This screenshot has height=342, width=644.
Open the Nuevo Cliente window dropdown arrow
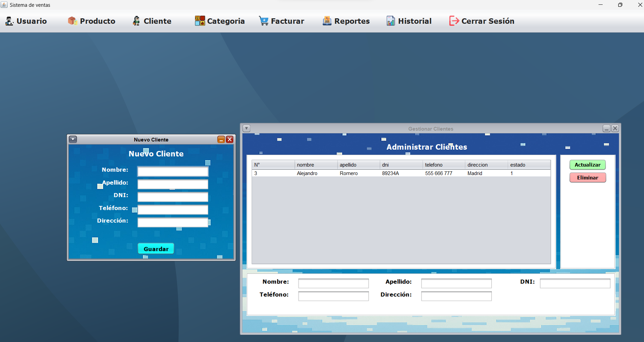pos(73,139)
